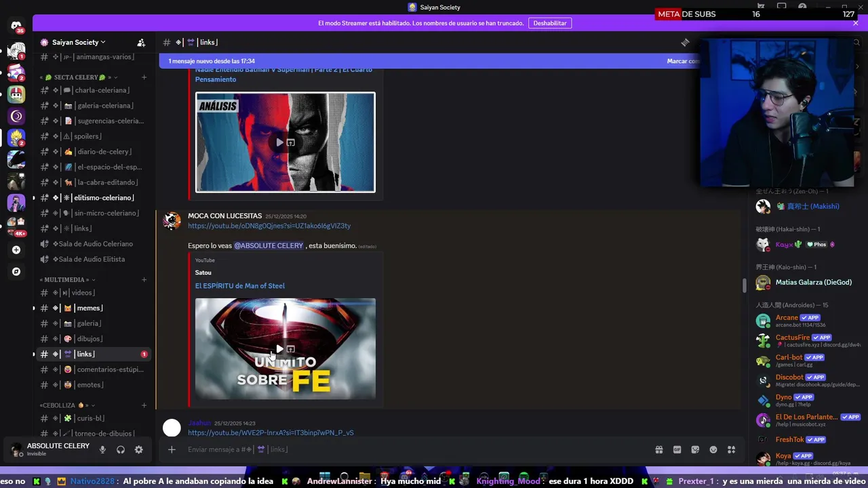Click MOCA CON LUCESITAS user avatar

[172, 220]
